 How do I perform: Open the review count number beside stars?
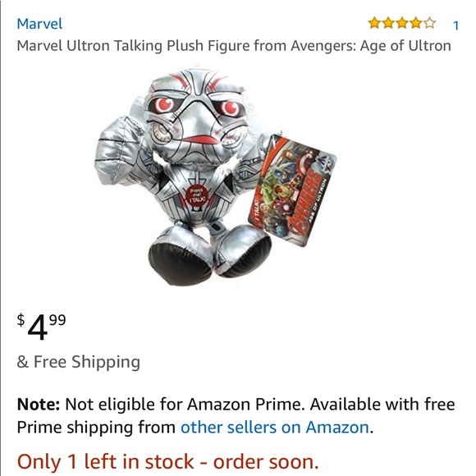click(x=455, y=25)
